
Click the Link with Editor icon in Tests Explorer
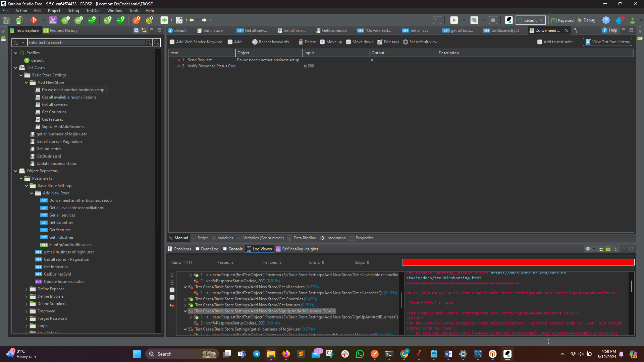[144, 30]
